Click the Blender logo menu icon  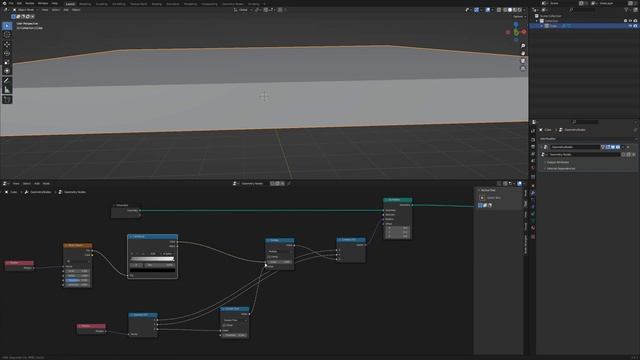(4, 3)
